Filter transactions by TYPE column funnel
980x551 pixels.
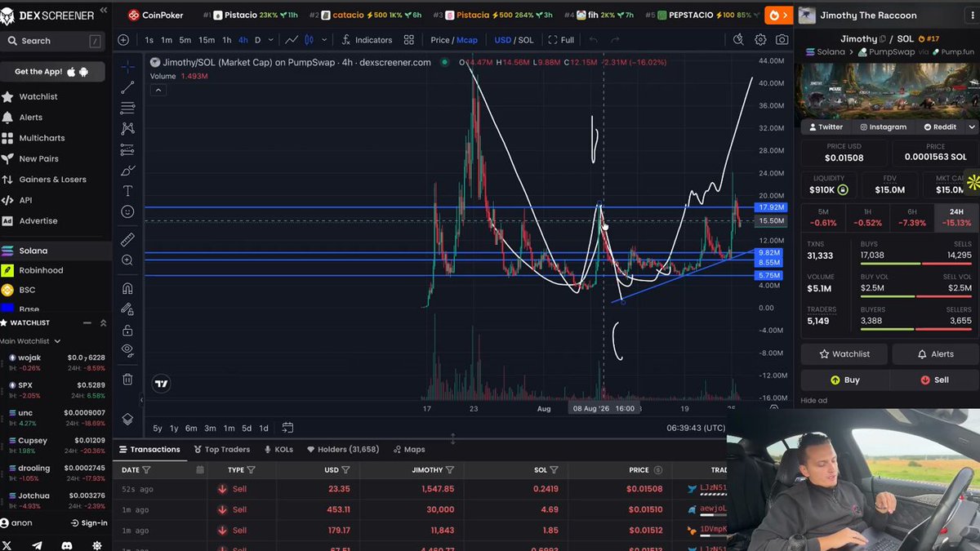tap(251, 470)
